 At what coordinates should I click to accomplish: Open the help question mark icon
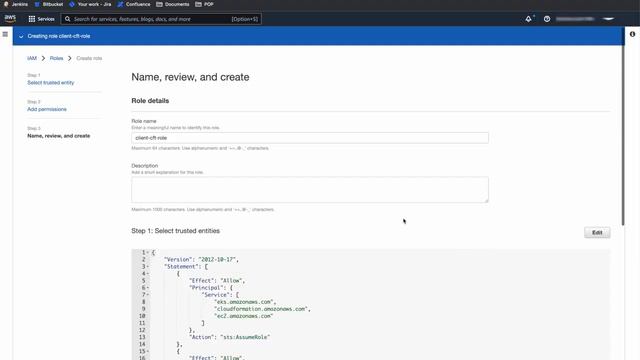(547, 19)
